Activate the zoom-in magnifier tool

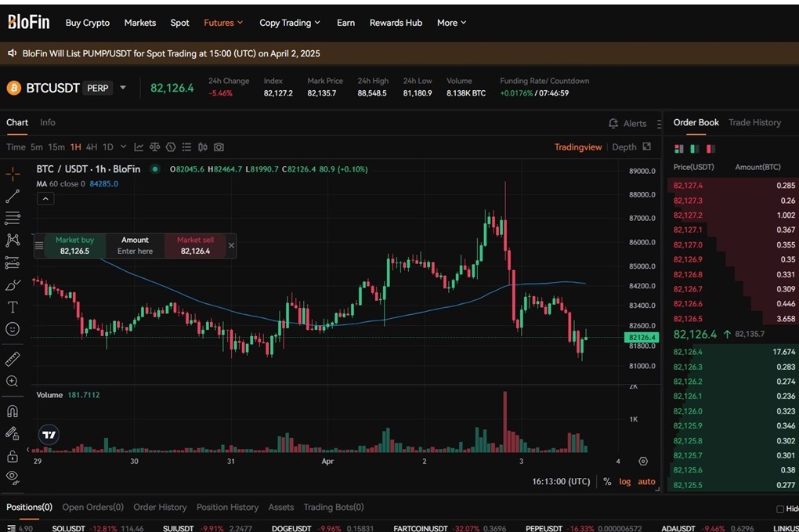click(x=13, y=381)
